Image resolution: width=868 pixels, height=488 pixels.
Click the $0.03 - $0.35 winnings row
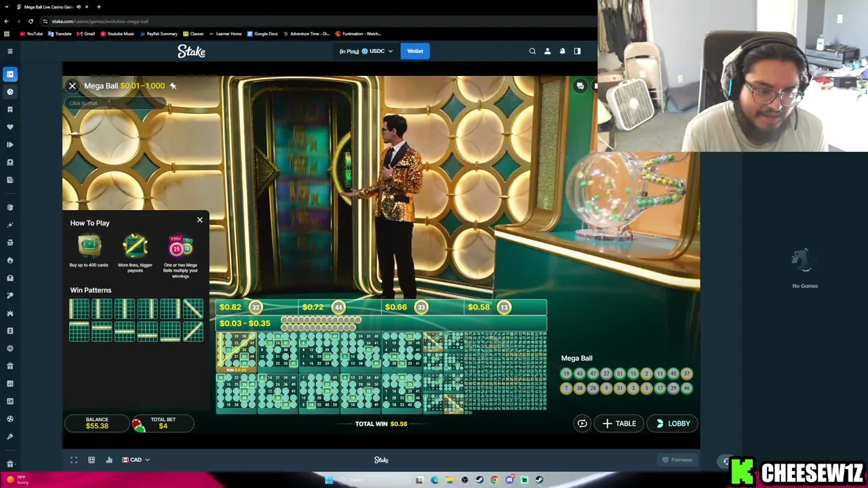[381, 323]
